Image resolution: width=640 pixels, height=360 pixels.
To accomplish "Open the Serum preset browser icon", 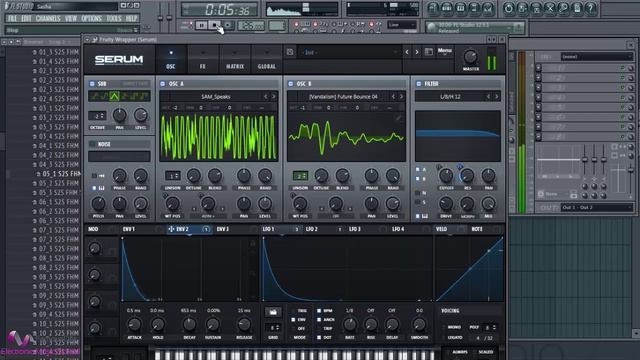I will click(x=429, y=52).
